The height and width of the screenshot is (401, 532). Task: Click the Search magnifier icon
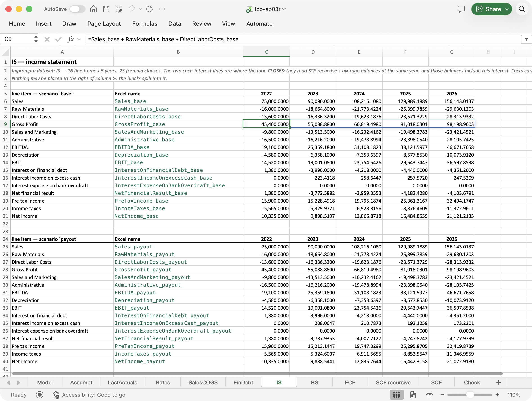point(522,9)
